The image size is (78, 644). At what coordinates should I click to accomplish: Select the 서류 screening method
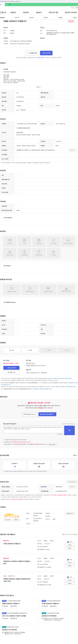(12, 350)
